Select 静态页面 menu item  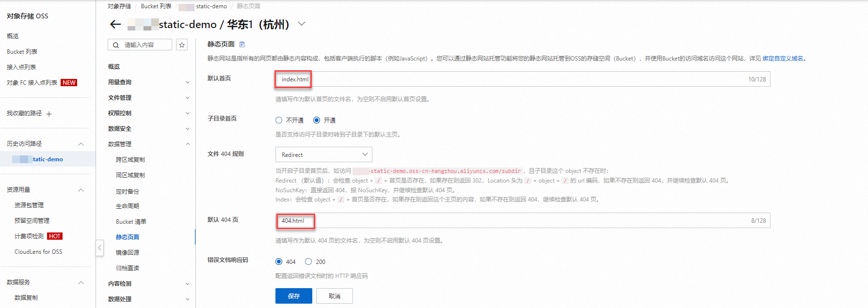(128, 237)
